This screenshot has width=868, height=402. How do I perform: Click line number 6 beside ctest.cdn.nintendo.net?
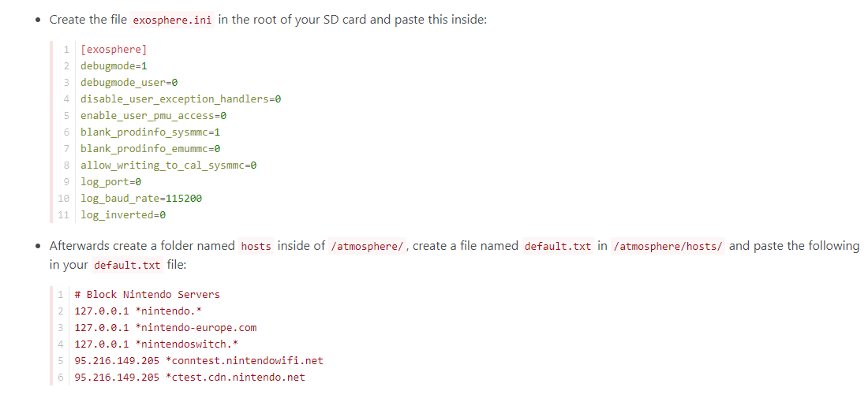click(62, 377)
